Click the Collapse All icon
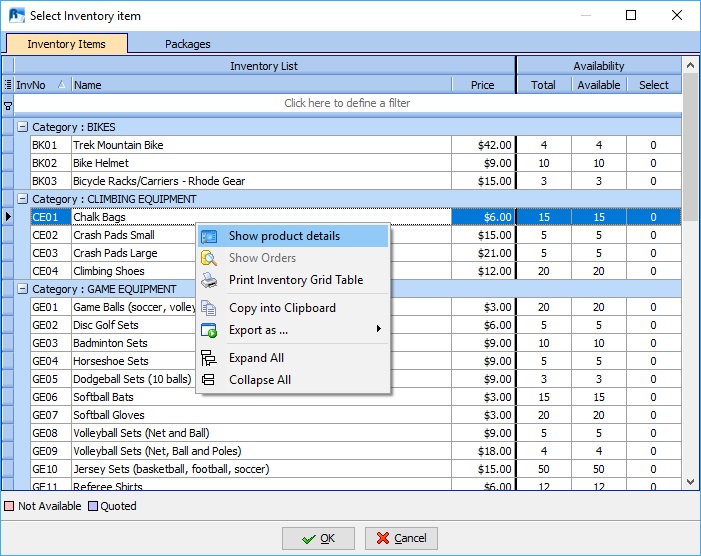The width and height of the screenshot is (701, 556). coord(209,380)
